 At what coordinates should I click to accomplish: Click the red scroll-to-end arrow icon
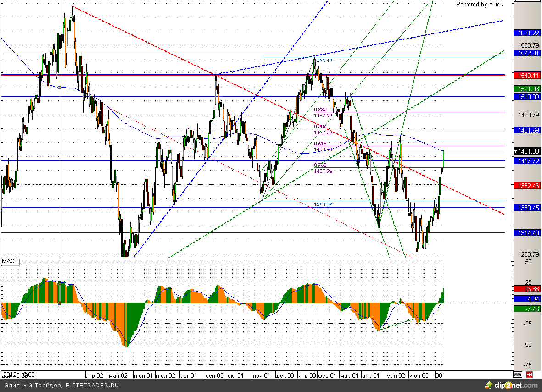[530, 375]
